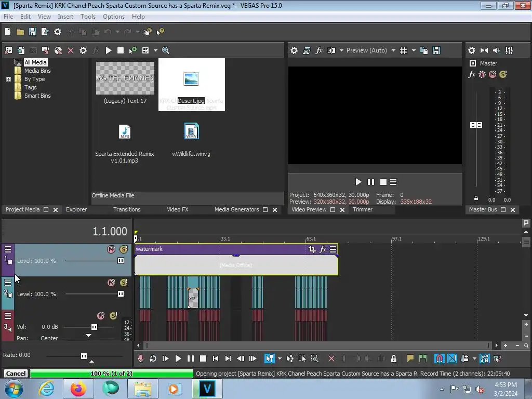Click the Record button in transport bar
532x399 pixels.
click(x=141, y=358)
